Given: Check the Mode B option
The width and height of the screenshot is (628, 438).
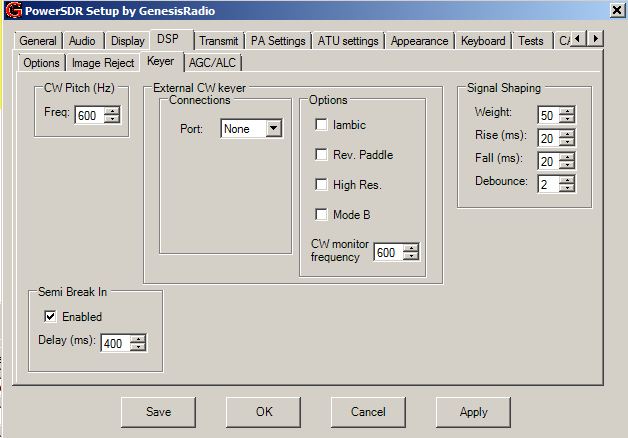Looking at the screenshot, I should (x=321, y=215).
